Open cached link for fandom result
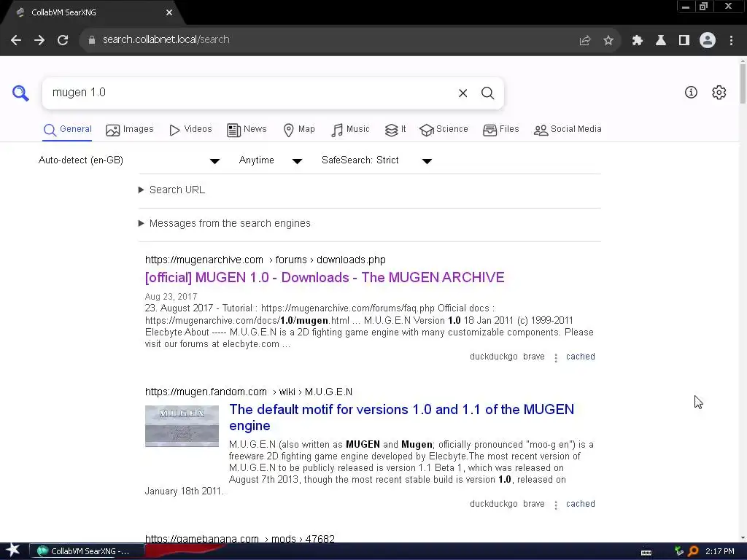The image size is (747, 560). point(580,504)
